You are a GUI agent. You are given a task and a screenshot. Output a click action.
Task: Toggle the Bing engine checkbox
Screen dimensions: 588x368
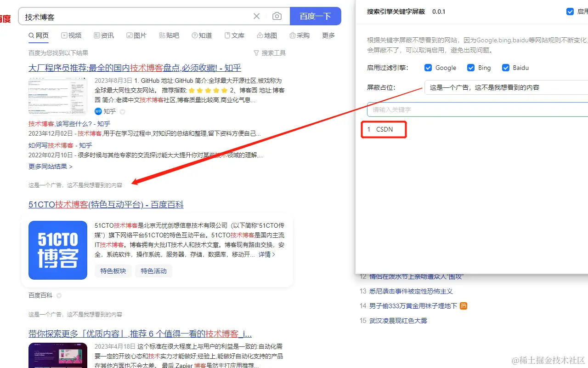(x=471, y=68)
